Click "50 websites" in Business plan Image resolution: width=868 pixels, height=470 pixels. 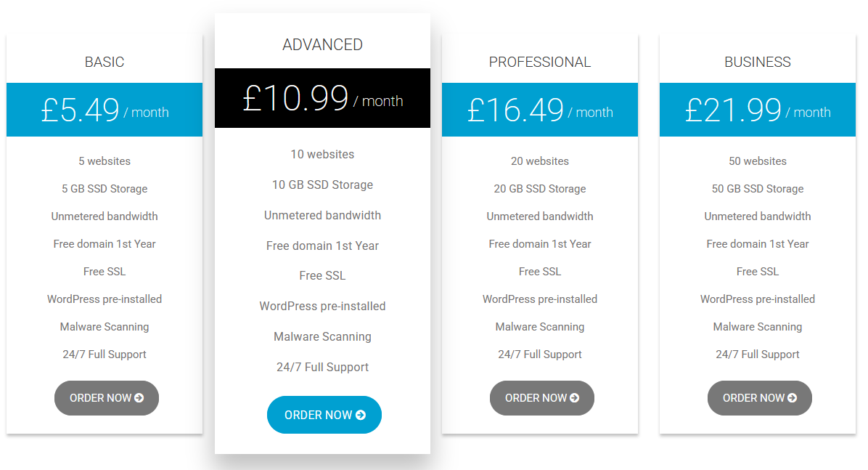pyautogui.click(x=758, y=161)
